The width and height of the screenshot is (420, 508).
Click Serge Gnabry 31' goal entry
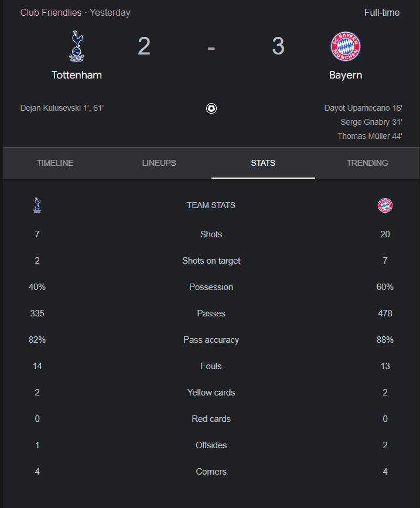[371, 122]
